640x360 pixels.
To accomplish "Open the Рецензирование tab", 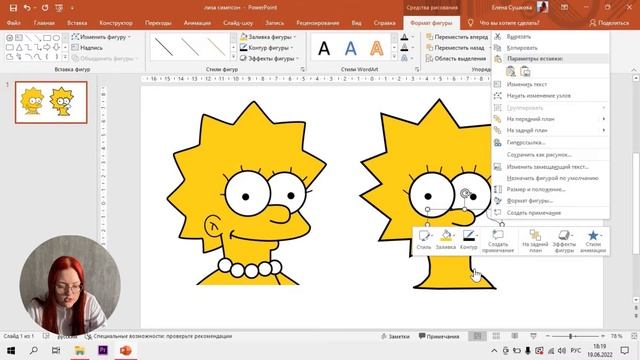I will tap(318, 23).
